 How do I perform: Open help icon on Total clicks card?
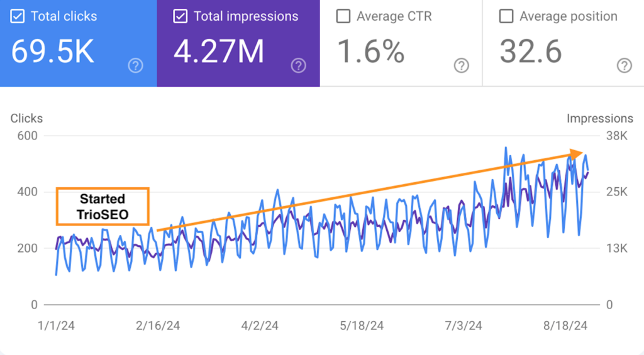(x=135, y=65)
